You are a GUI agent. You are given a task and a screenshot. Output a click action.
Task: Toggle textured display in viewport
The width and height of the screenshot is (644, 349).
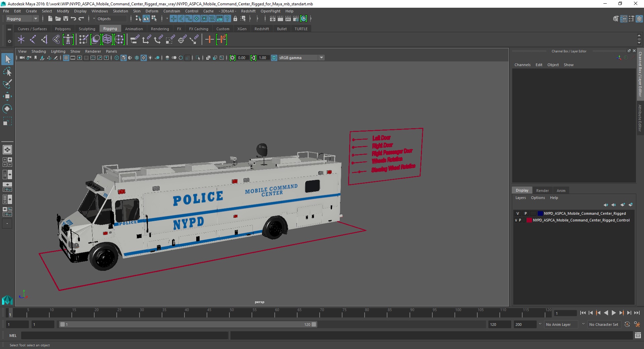[x=144, y=58]
